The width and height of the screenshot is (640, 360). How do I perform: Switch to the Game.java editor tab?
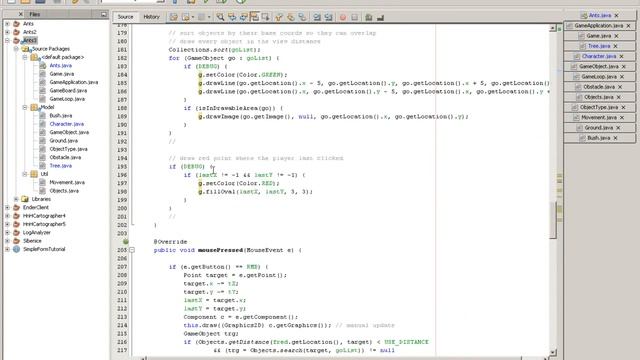(599, 36)
